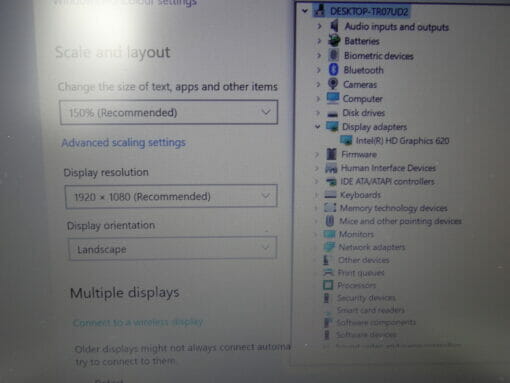Image resolution: width=510 pixels, height=383 pixels.
Task: Click the Cameras webcam icon
Action: 333,84
